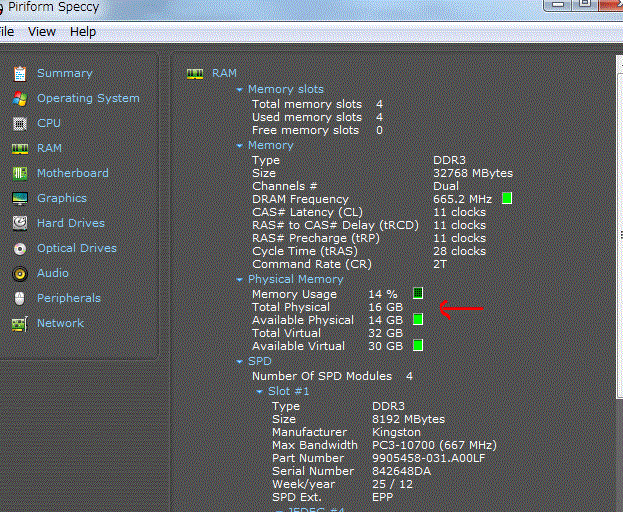Click the RAM header icon in main panel
Screen dimensions: 623x512
point(195,73)
